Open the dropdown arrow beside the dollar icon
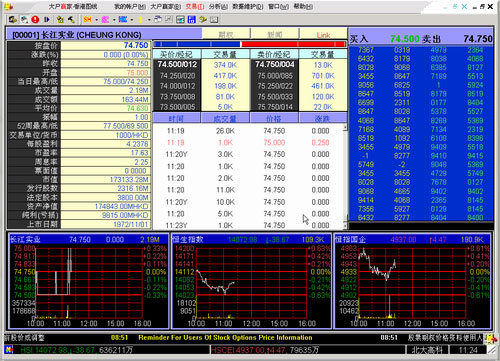 click(x=149, y=20)
